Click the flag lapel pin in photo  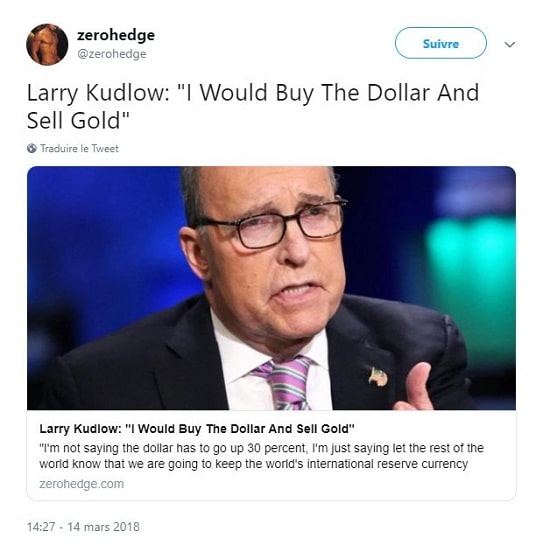point(378,376)
